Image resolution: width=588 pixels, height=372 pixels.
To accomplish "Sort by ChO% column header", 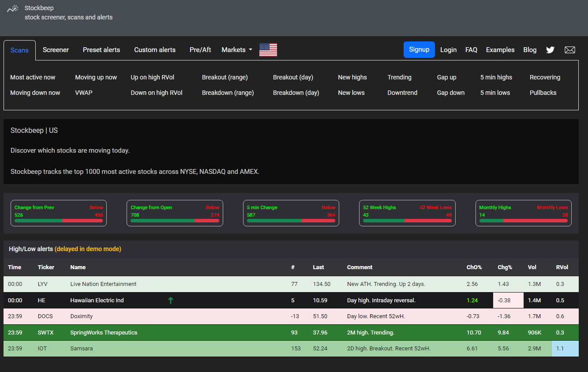I will (474, 267).
